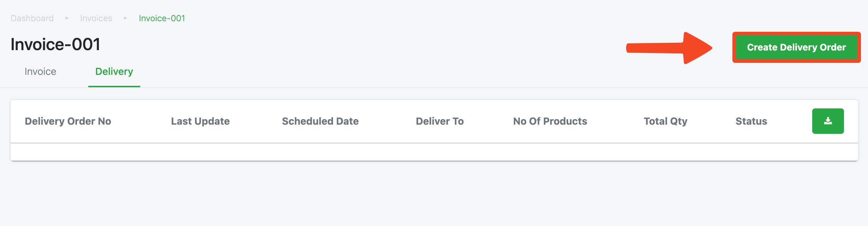Click the Scheduled Date column header
The height and width of the screenshot is (226, 868).
click(x=320, y=121)
